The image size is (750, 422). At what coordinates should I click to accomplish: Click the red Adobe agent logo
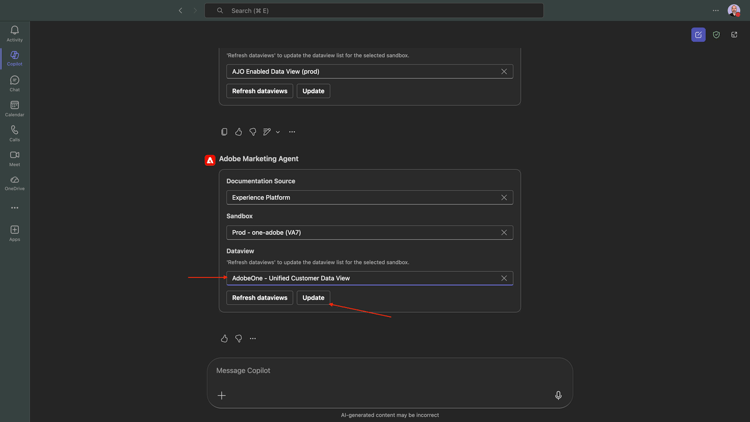(210, 160)
